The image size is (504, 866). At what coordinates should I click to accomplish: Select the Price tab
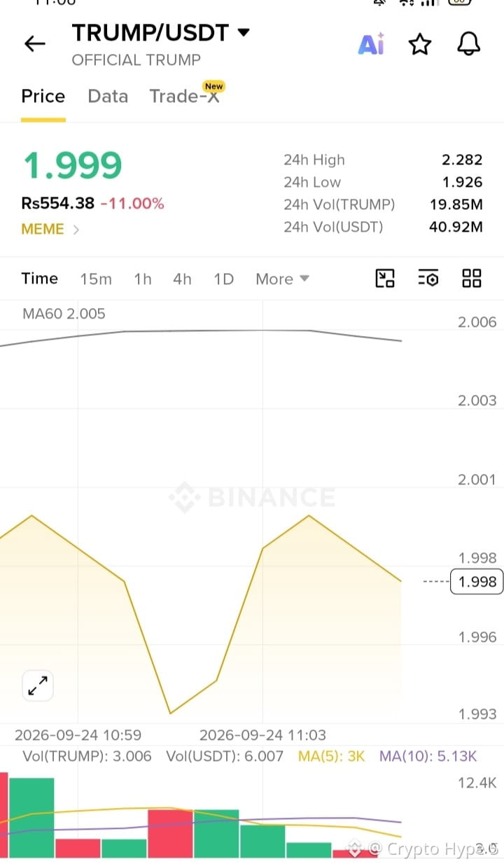tap(43, 96)
